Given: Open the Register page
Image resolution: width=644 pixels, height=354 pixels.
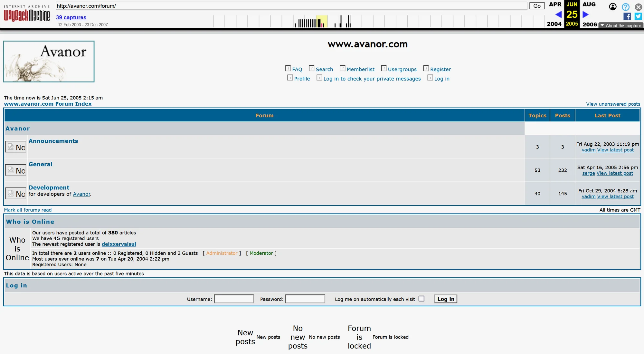Looking at the screenshot, I should click(440, 69).
